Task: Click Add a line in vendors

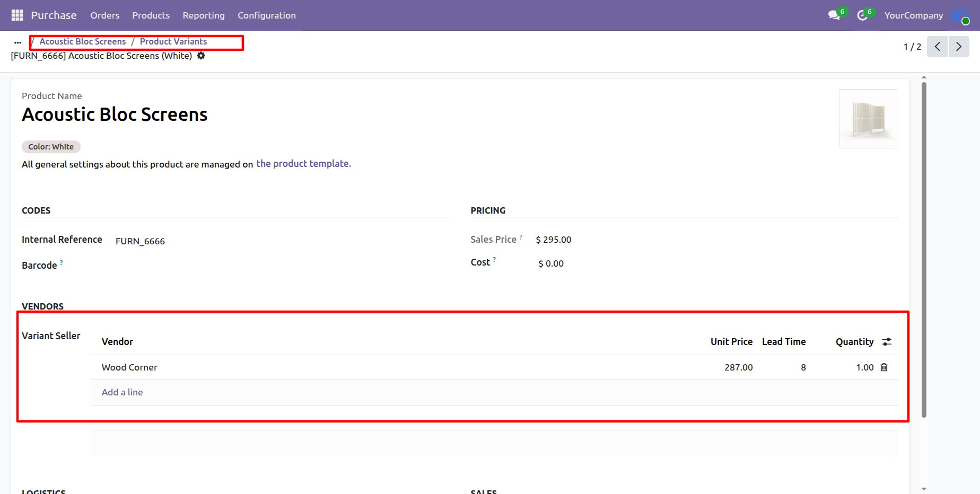Action: tap(122, 392)
